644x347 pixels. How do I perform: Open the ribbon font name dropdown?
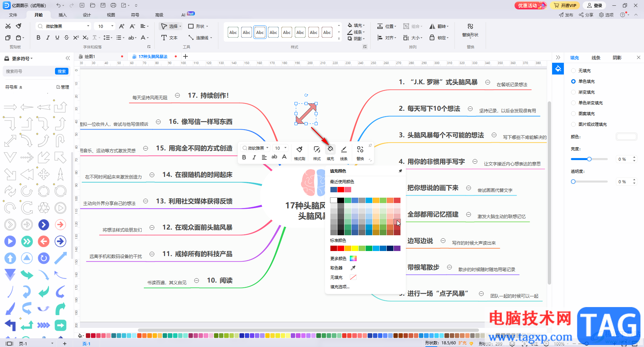click(88, 26)
